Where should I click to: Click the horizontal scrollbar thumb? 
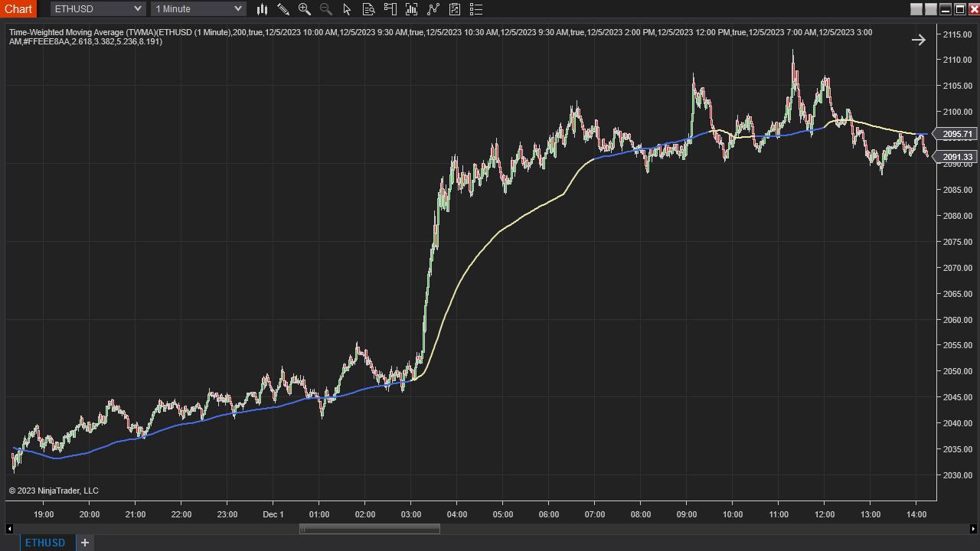370,529
